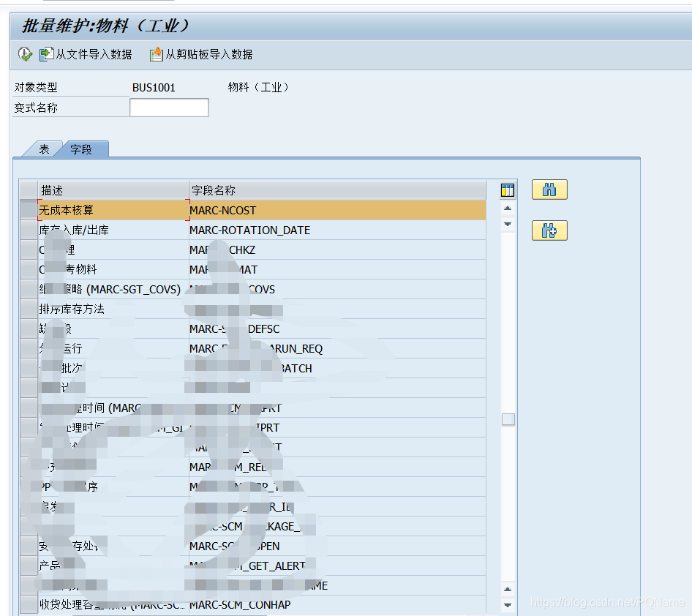The height and width of the screenshot is (616, 692).
Task: Switch to the 字段 tab
Action: tap(82, 149)
